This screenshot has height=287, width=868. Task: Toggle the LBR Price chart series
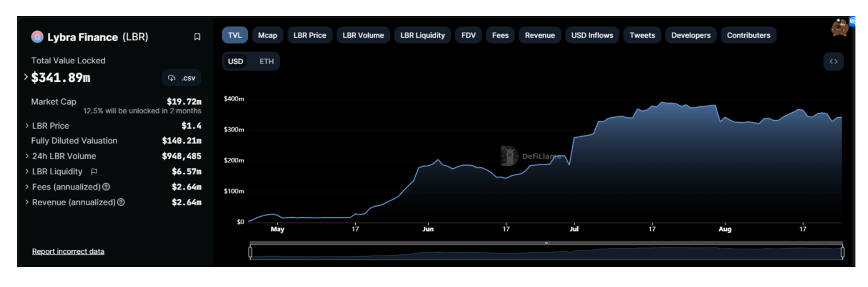coord(310,35)
